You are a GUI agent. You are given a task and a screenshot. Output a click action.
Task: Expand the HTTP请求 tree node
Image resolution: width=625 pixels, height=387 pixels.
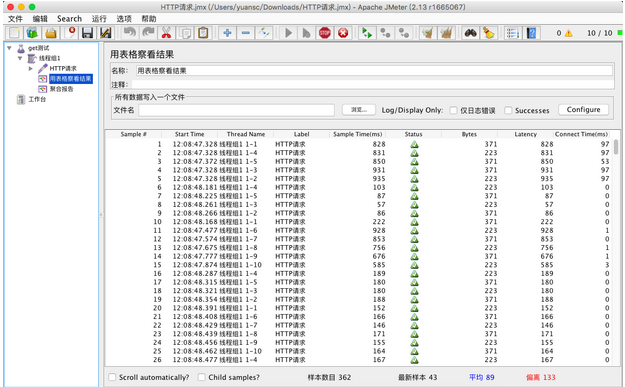pos(31,69)
